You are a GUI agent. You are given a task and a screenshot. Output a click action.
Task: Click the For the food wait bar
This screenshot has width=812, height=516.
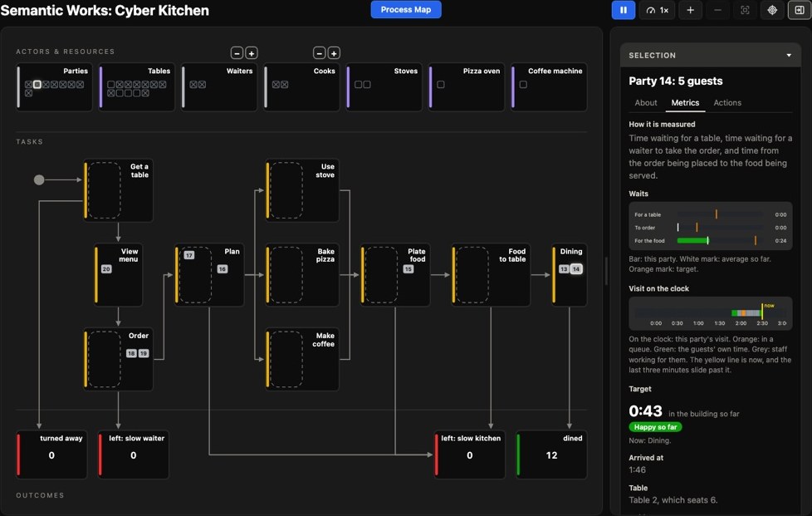click(x=720, y=240)
